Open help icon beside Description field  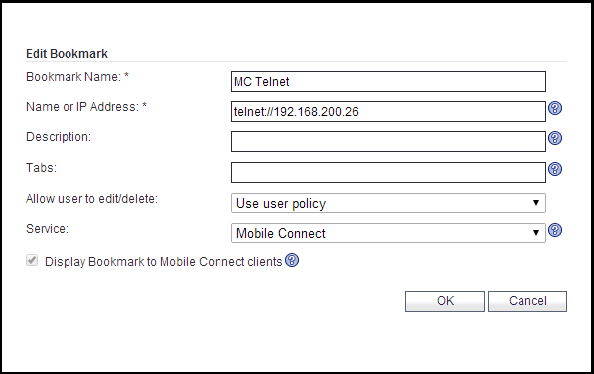tap(555, 138)
